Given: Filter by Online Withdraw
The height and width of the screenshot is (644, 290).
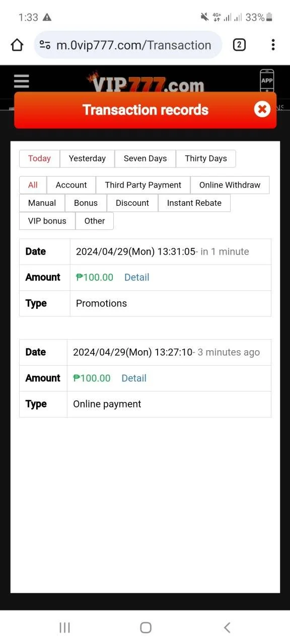Looking at the screenshot, I should [230, 185].
